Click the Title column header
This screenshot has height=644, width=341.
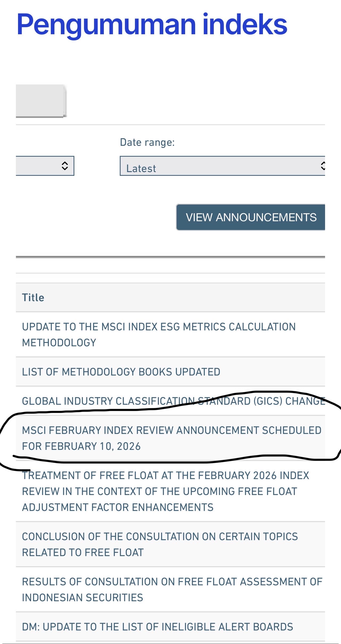[33, 297]
